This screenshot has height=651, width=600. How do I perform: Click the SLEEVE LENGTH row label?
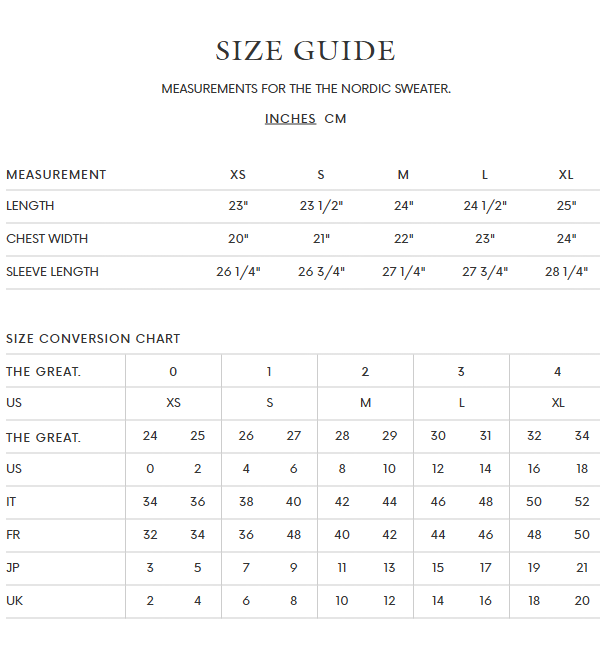pyautogui.click(x=52, y=272)
